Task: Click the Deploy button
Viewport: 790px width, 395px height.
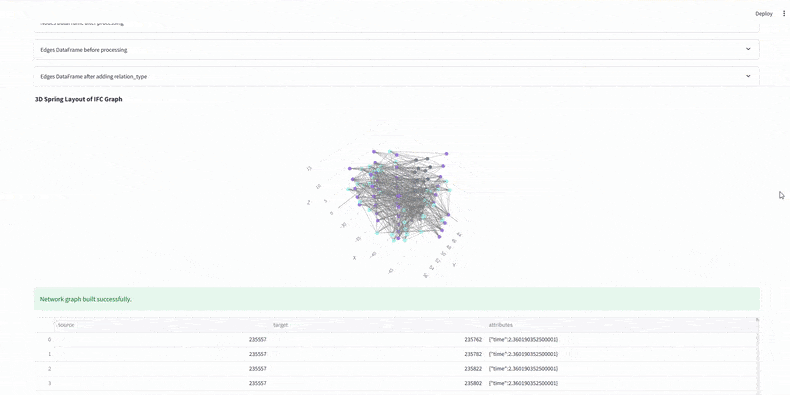Action: pos(764,14)
